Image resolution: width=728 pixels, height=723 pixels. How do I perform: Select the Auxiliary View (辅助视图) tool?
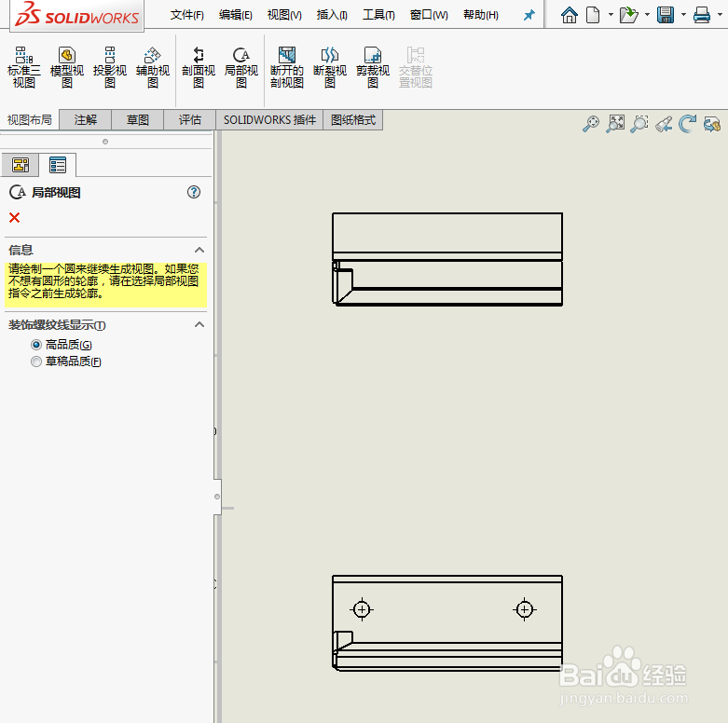click(x=152, y=67)
